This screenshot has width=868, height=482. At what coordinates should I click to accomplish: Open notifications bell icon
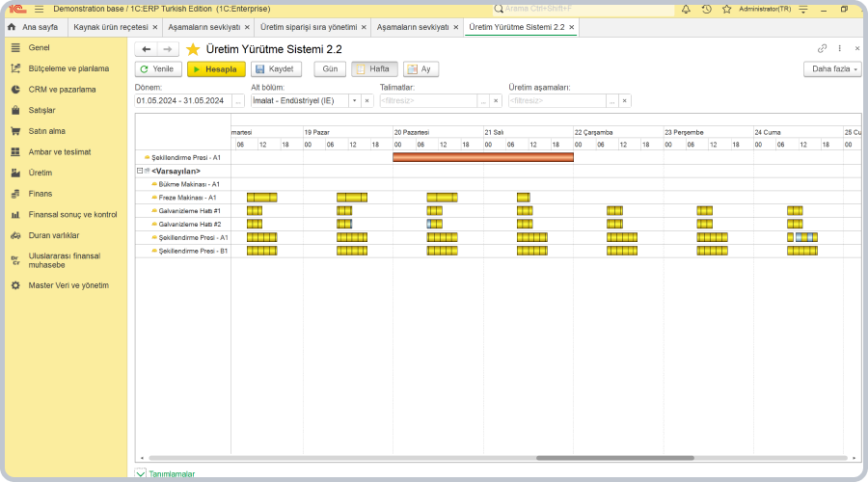click(x=686, y=9)
